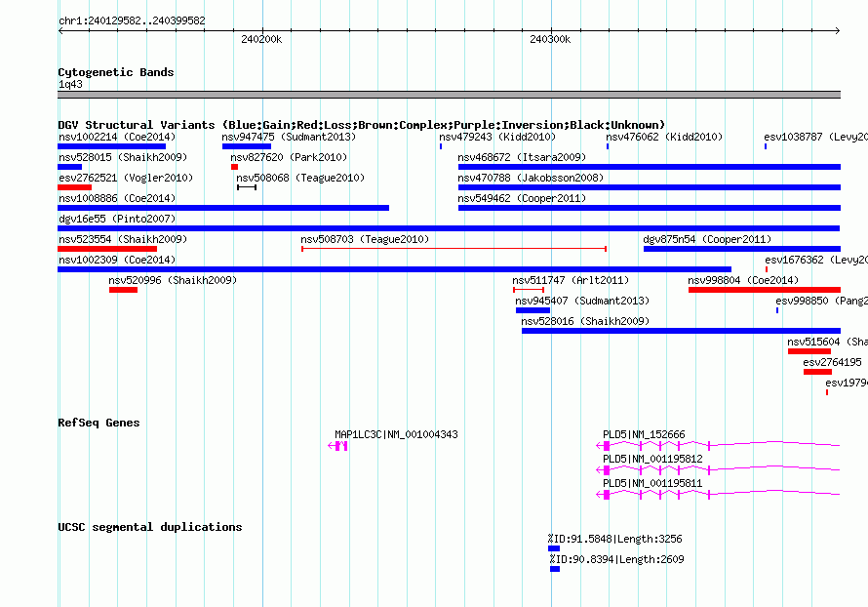Click the red nsv827620 (Park2010) marker
The height and width of the screenshot is (607, 868).
pyautogui.click(x=235, y=167)
